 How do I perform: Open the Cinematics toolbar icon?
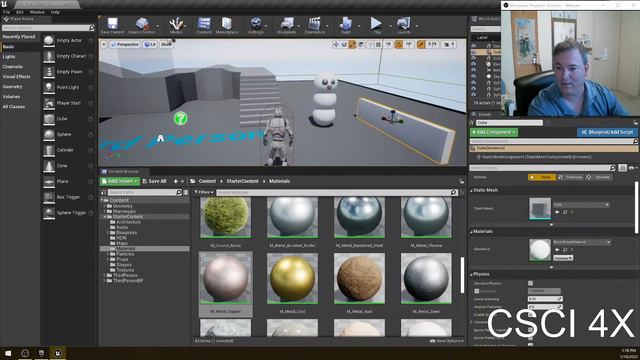point(315,25)
